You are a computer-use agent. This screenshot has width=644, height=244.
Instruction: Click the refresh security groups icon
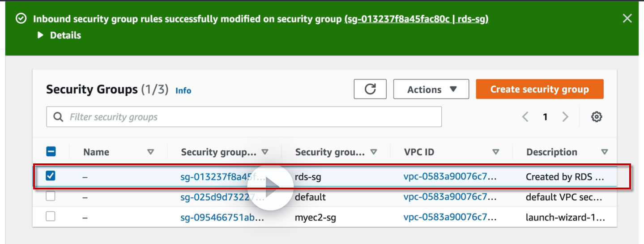click(370, 89)
